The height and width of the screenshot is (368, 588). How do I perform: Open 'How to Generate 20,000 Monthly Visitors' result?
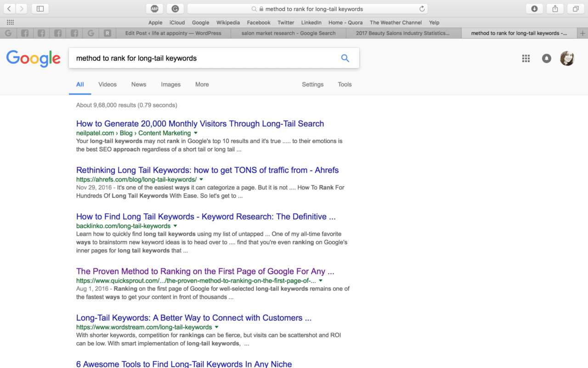(200, 124)
